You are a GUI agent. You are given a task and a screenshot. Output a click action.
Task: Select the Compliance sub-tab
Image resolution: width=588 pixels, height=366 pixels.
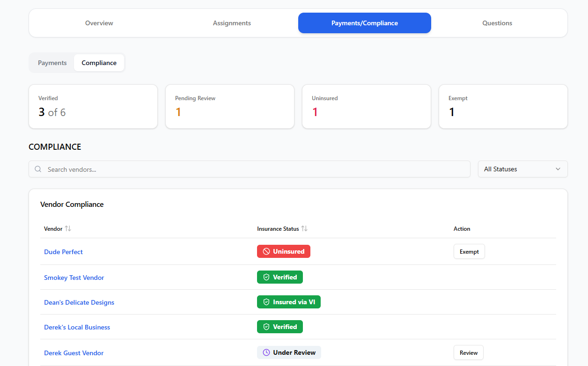[99, 63]
